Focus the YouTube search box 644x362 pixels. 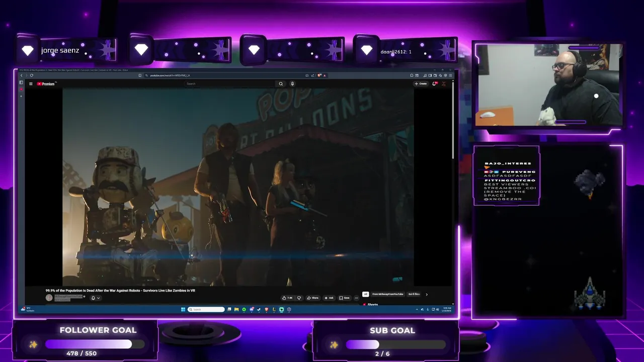tap(230, 84)
